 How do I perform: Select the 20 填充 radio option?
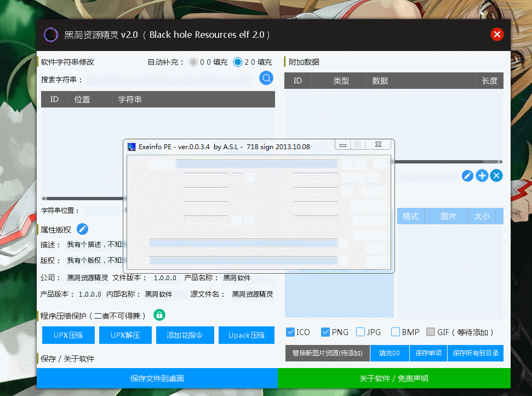click(x=238, y=62)
